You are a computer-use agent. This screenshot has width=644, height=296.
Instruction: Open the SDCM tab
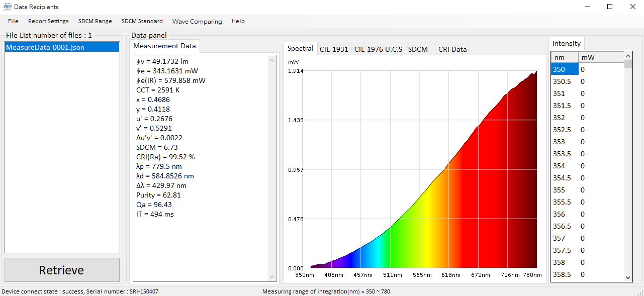click(418, 49)
